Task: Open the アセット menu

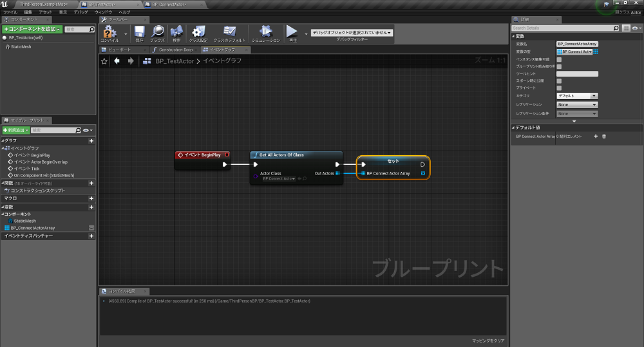Action: [x=45, y=12]
